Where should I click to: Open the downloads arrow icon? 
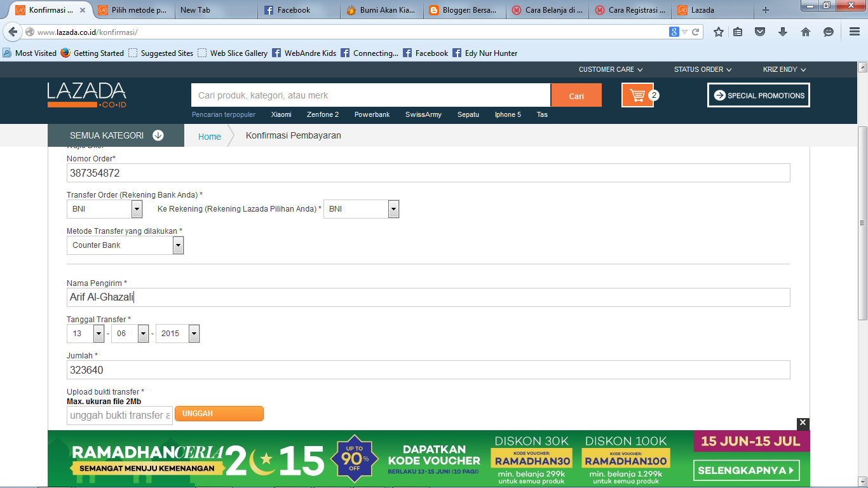click(783, 32)
